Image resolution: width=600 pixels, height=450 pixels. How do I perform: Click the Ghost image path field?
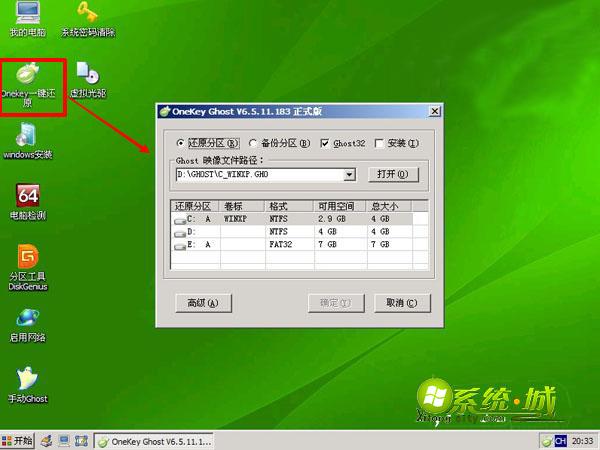tap(260, 174)
